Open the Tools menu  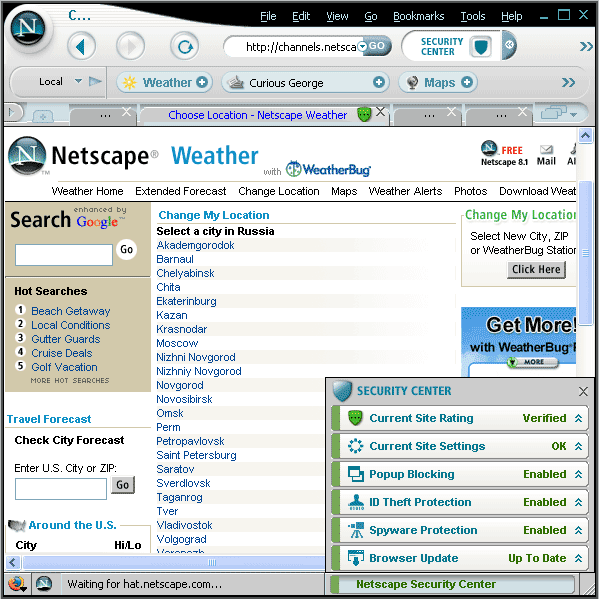[473, 16]
